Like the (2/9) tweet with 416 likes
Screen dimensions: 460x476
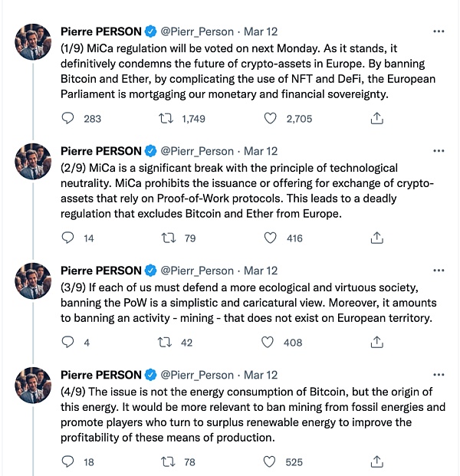[x=270, y=238]
